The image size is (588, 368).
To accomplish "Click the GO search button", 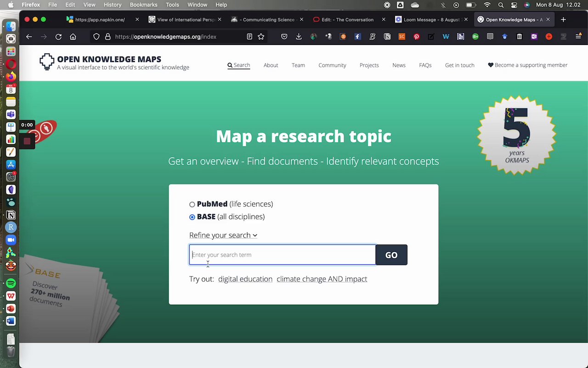I will (391, 255).
